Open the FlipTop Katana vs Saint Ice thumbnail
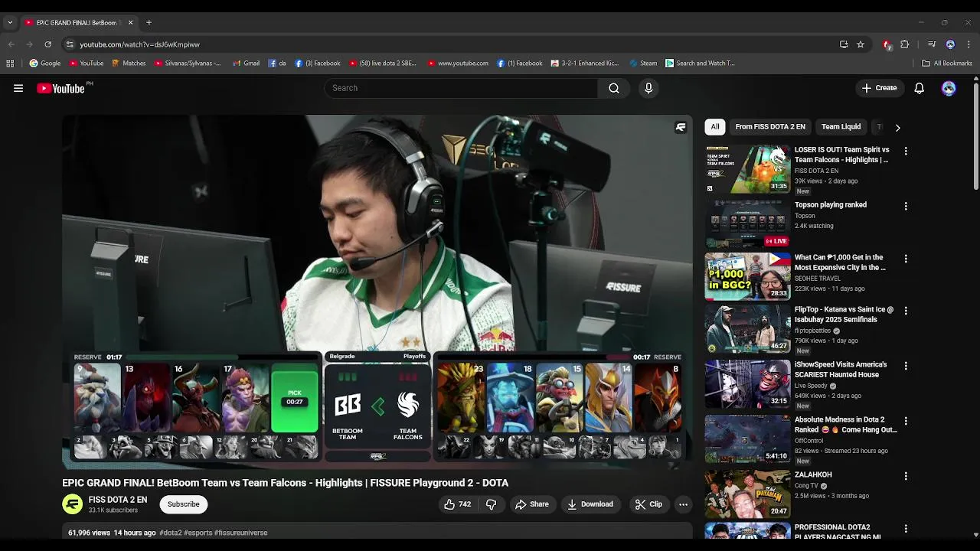The image size is (980, 551). point(747,329)
